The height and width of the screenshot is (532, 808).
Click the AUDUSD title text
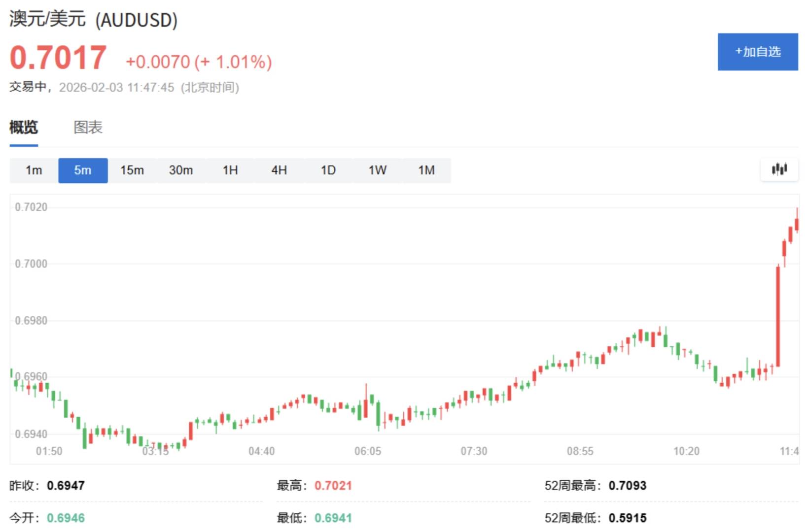93,20
